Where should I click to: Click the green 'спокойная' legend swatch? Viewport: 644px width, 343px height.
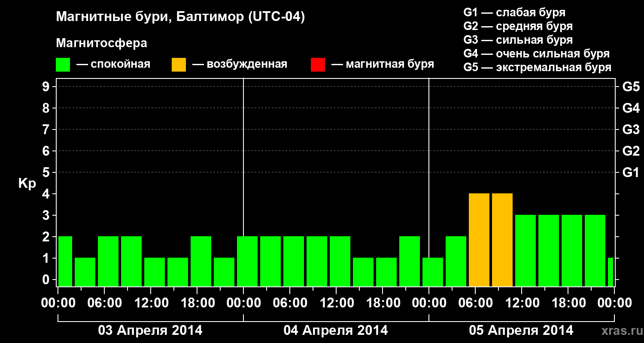[x=63, y=64]
